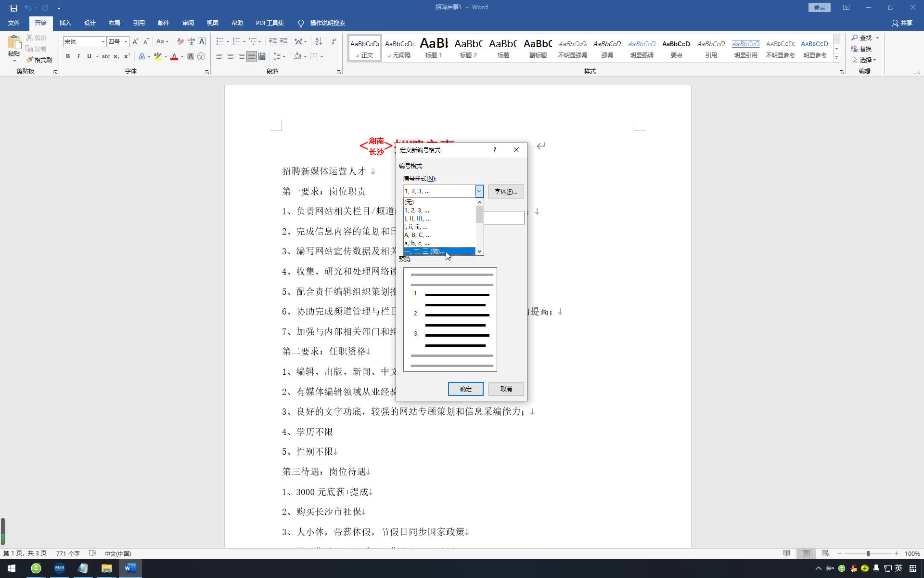Open the References (引用) ribbon tab
Image resolution: width=924 pixels, height=578 pixels.
click(139, 23)
